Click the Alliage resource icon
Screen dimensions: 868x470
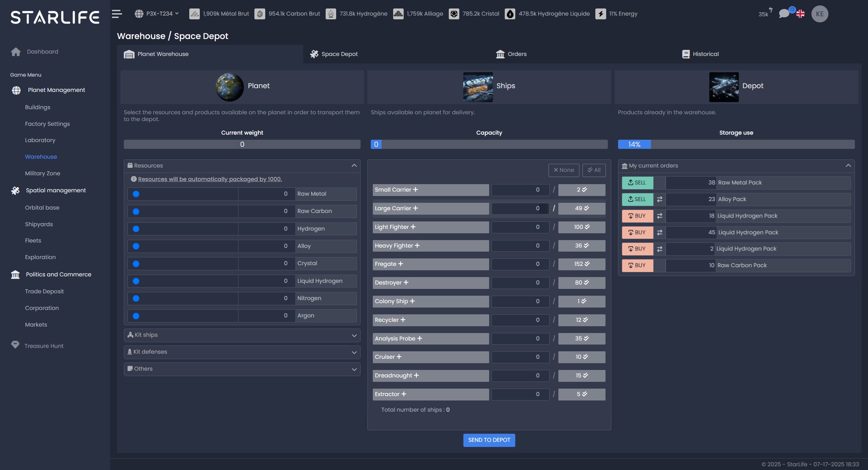[398, 14]
